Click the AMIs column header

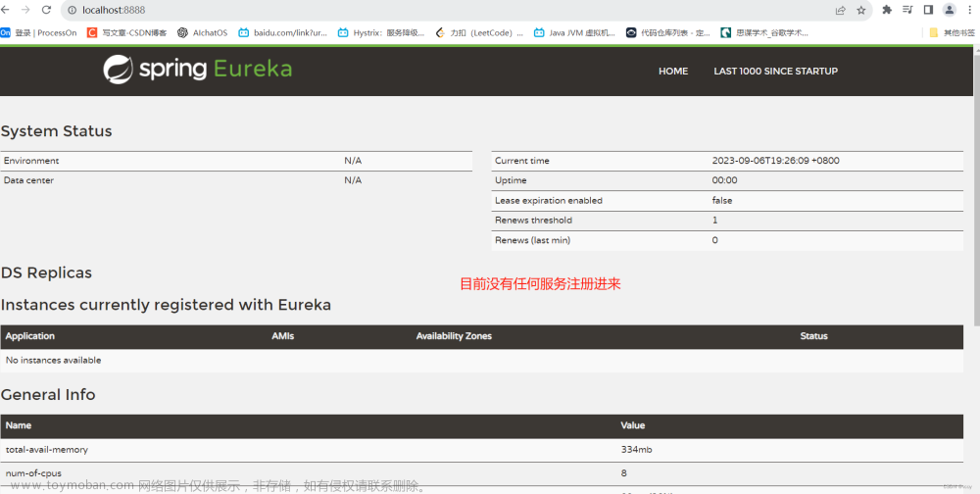282,336
